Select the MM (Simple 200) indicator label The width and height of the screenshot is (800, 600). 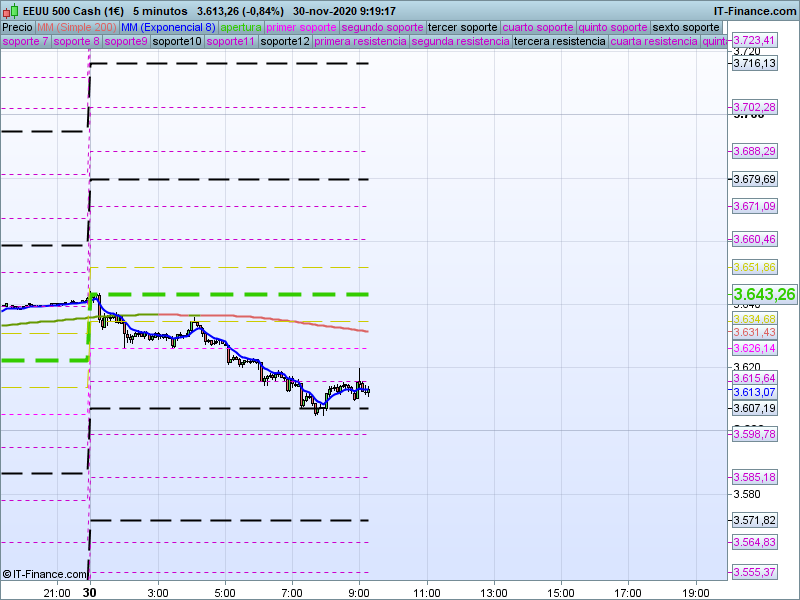(x=77, y=28)
